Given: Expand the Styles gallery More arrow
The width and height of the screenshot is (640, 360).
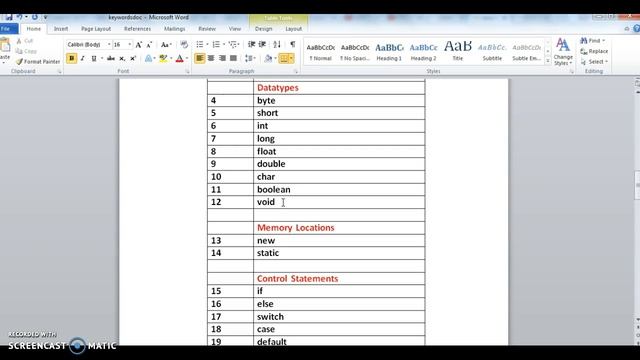Looking at the screenshot, I should [x=548, y=61].
